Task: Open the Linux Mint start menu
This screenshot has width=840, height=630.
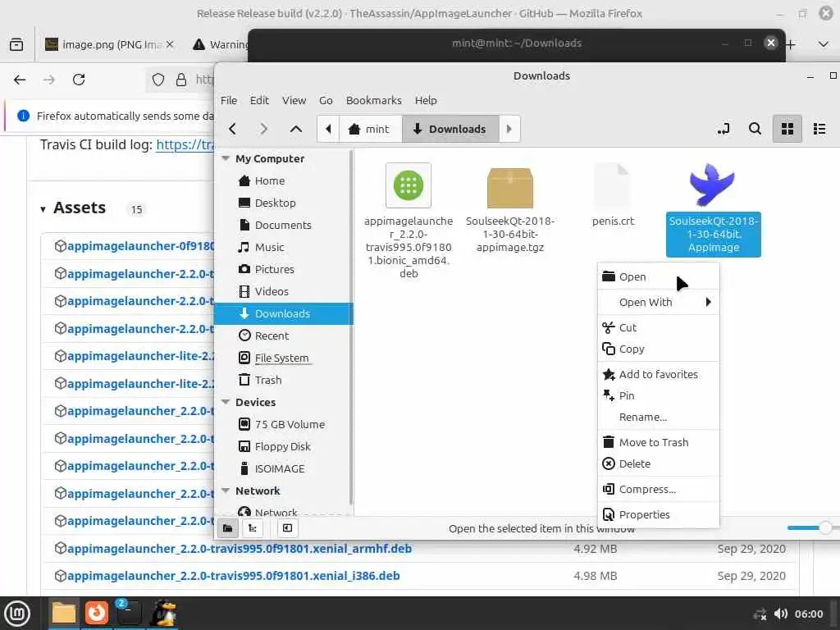Action: (x=18, y=614)
